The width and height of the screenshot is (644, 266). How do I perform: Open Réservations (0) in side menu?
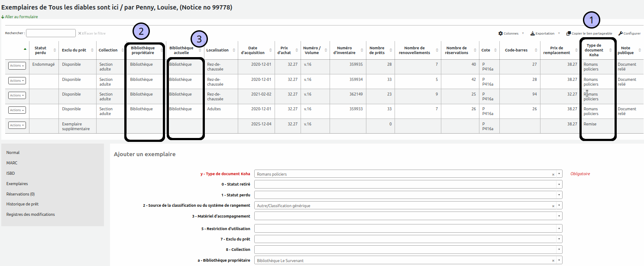point(20,194)
